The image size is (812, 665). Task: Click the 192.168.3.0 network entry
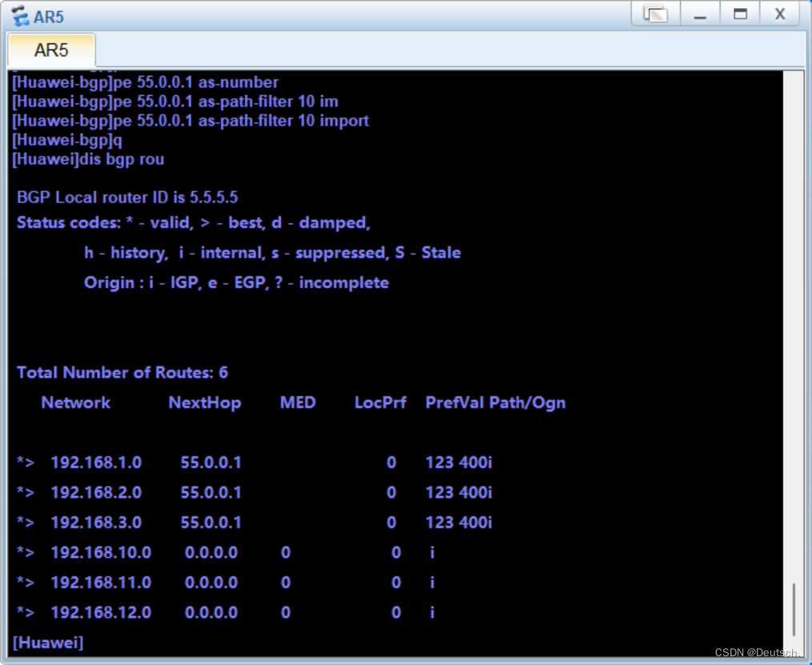pos(96,523)
